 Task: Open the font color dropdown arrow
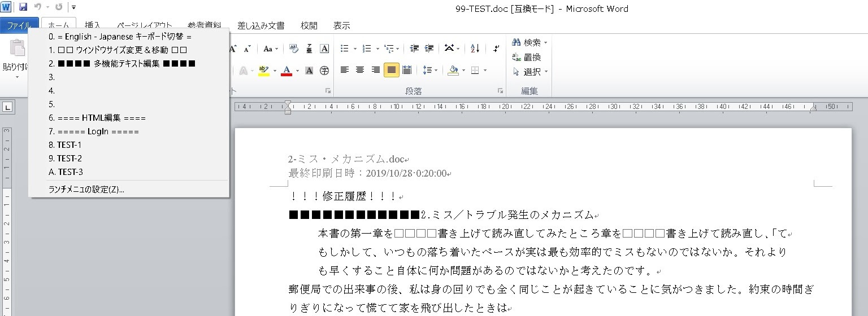pos(297,71)
